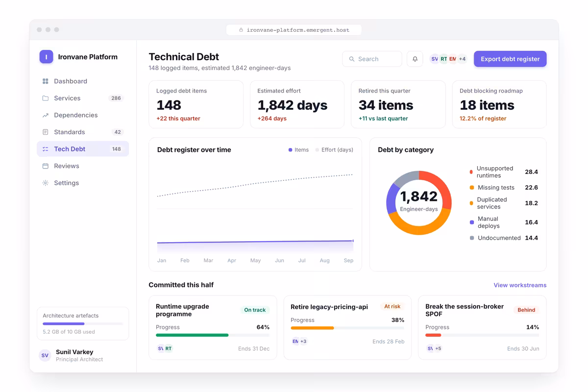The image size is (588, 392).
Task: Click the Manual deploys purple legend dot
Action: (x=472, y=222)
